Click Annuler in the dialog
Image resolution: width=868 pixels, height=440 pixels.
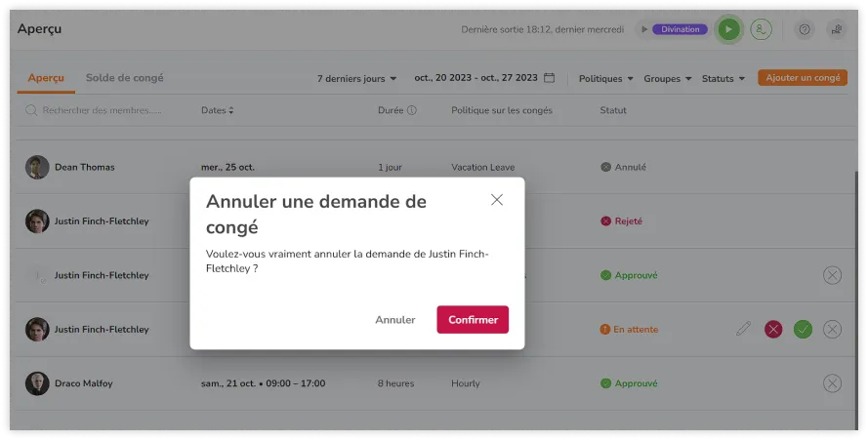coord(395,320)
